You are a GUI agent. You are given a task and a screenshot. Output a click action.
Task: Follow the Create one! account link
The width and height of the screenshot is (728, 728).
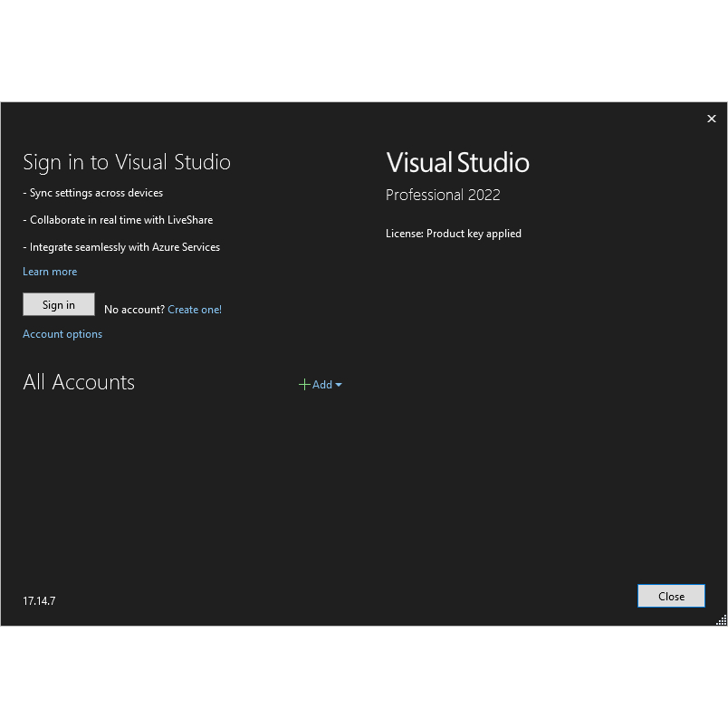(x=195, y=310)
